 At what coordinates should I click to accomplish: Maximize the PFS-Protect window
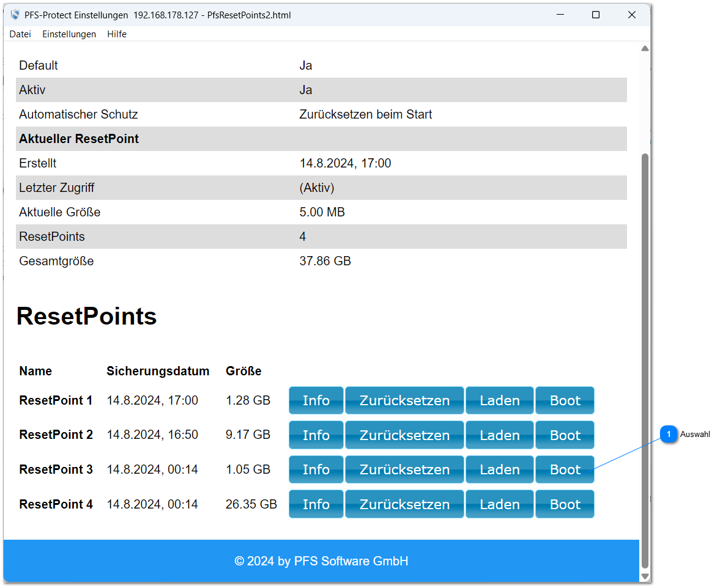click(x=595, y=15)
